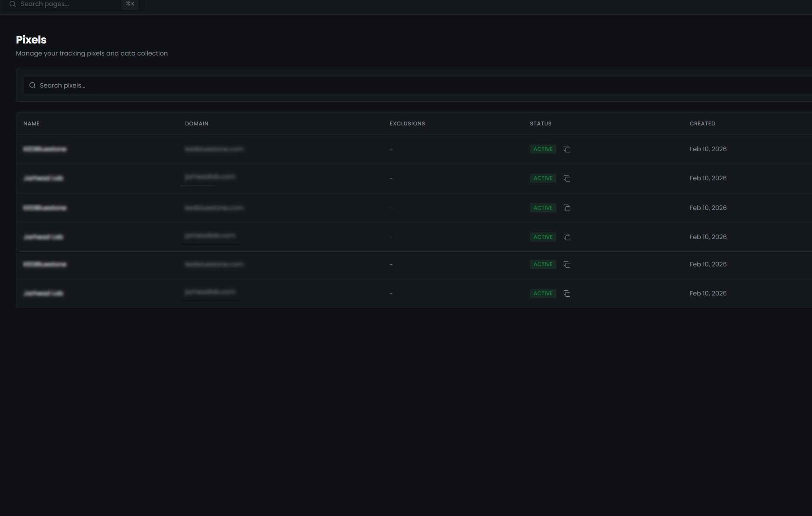
Task: Copy the pixel code in the first row
Action: [567, 149]
